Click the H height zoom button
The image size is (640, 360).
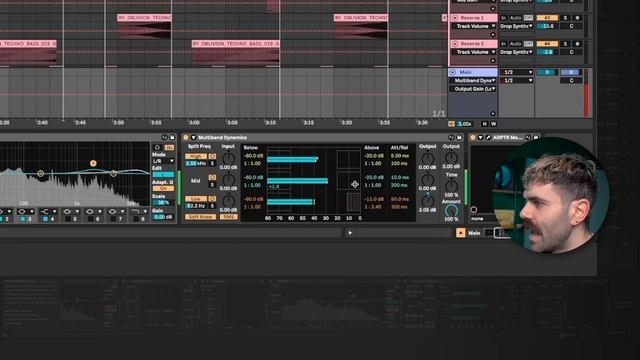(x=484, y=124)
